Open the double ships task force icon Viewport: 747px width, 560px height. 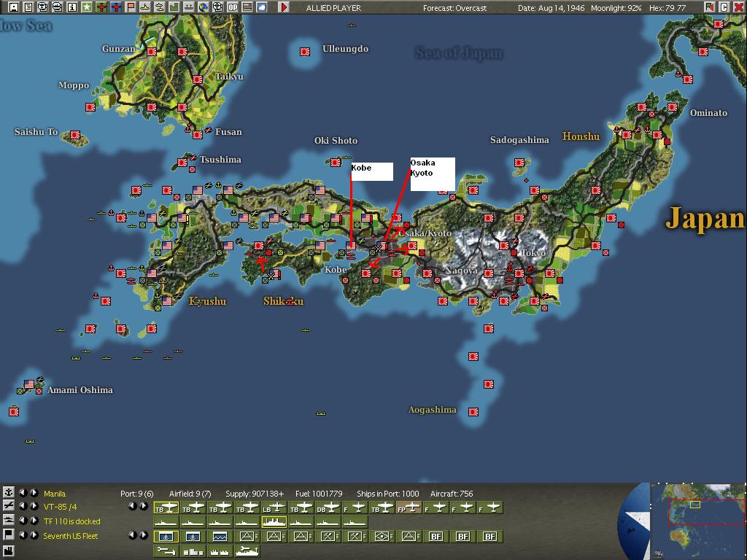tap(160, 7)
